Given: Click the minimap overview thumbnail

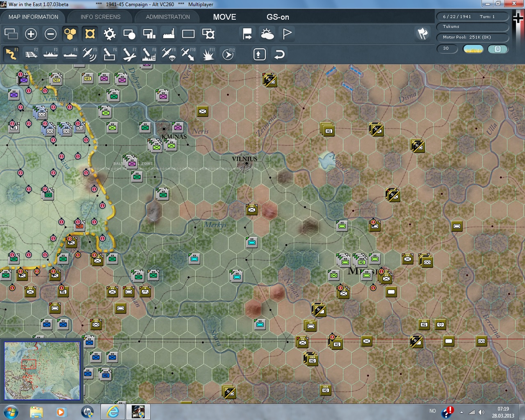Looking at the screenshot, I should [x=42, y=370].
